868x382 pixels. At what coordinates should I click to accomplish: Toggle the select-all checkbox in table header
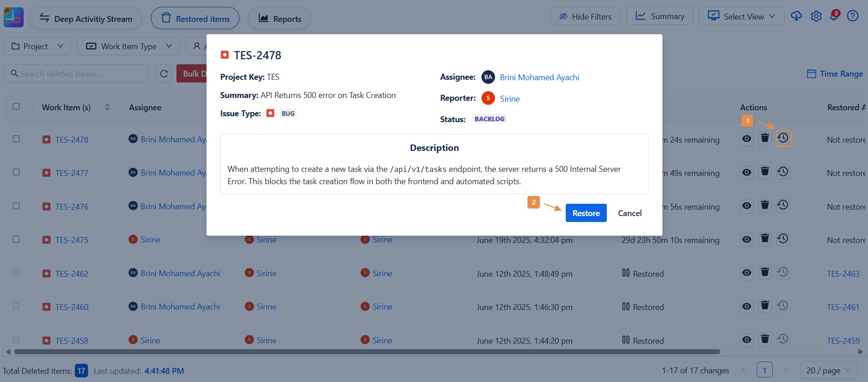(x=16, y=107)
